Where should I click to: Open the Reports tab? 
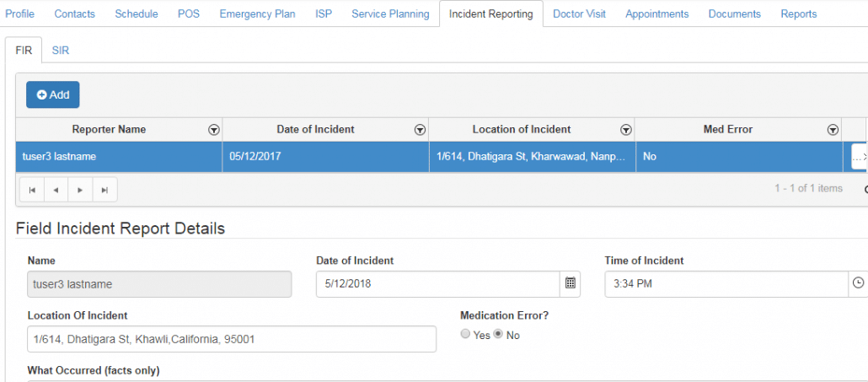click(798, 13)
